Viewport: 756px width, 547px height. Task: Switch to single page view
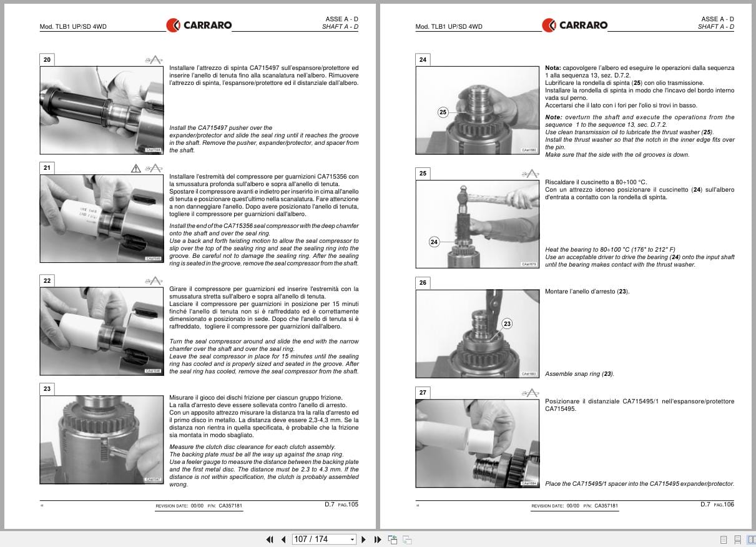click(x=724, y=540)
